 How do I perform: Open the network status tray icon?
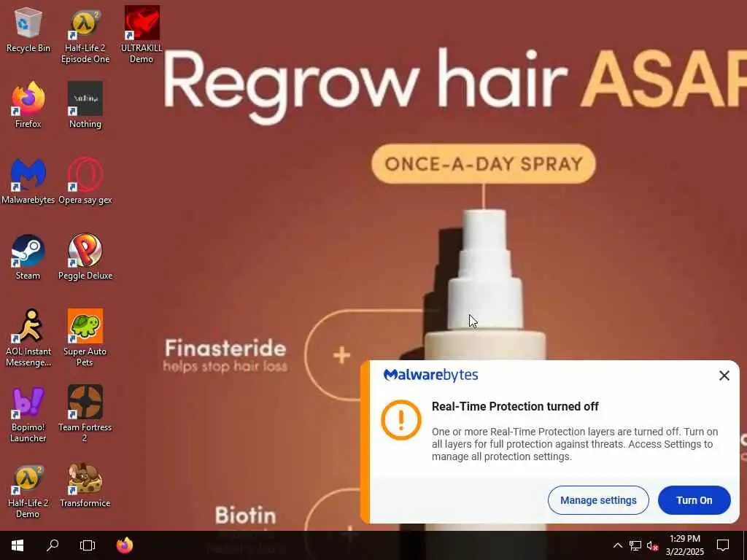pyautogui.click(x=635, y=545)
